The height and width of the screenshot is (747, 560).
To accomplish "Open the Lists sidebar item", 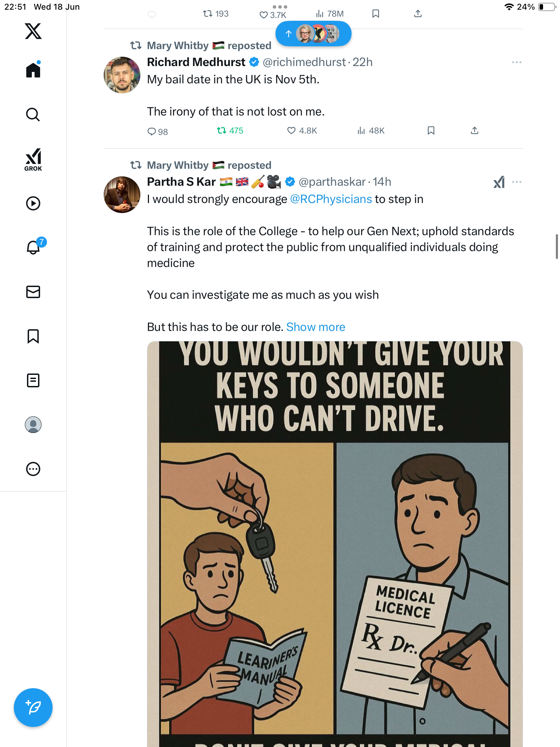I will pyautogui.click(x=33, y=380).
